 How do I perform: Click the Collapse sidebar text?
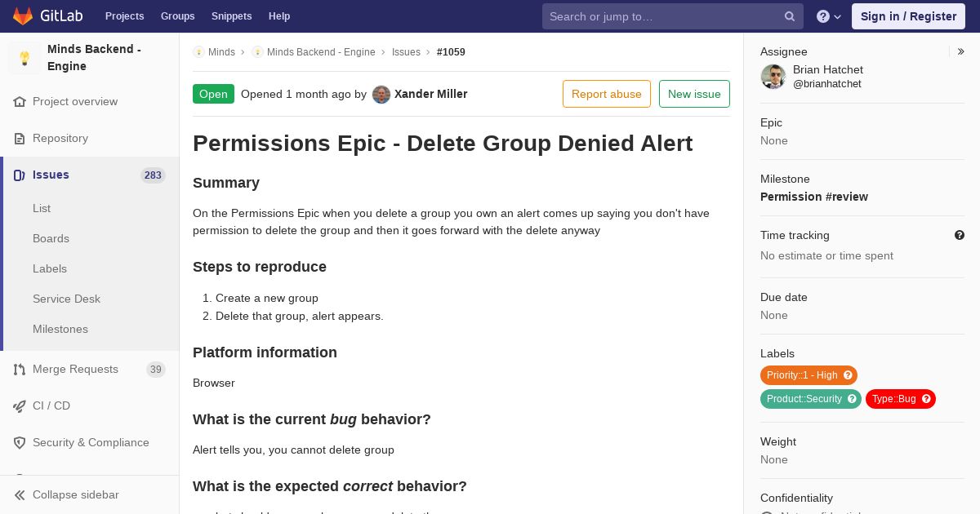tap(76, 495)
